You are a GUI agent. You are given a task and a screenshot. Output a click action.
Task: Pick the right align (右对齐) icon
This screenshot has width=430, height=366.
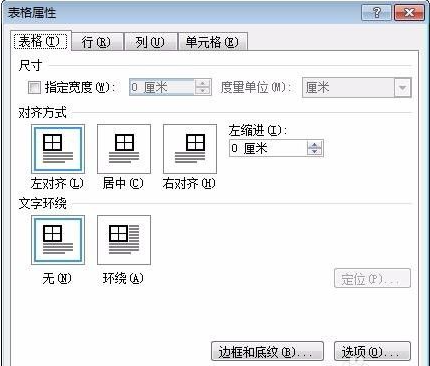coord(190,149)
